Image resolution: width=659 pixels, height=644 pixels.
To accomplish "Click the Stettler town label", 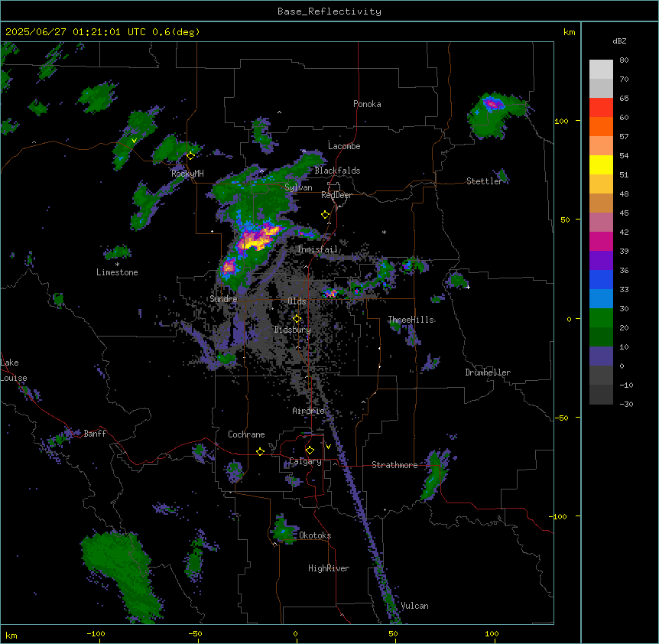I will [x=485, y=181].
